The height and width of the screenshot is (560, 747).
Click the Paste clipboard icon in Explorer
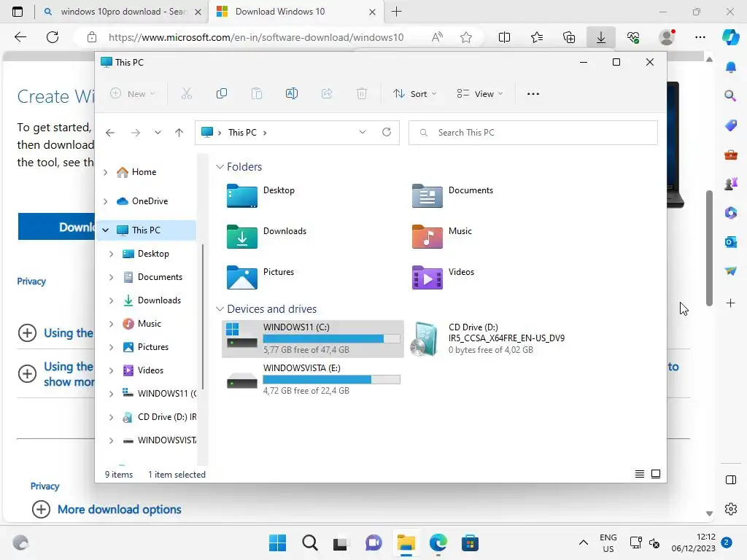257,94
